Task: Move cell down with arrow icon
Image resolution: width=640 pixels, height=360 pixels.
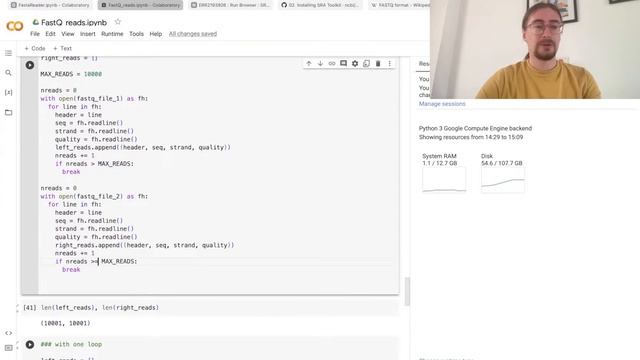Action: click(x=320, y=63)
